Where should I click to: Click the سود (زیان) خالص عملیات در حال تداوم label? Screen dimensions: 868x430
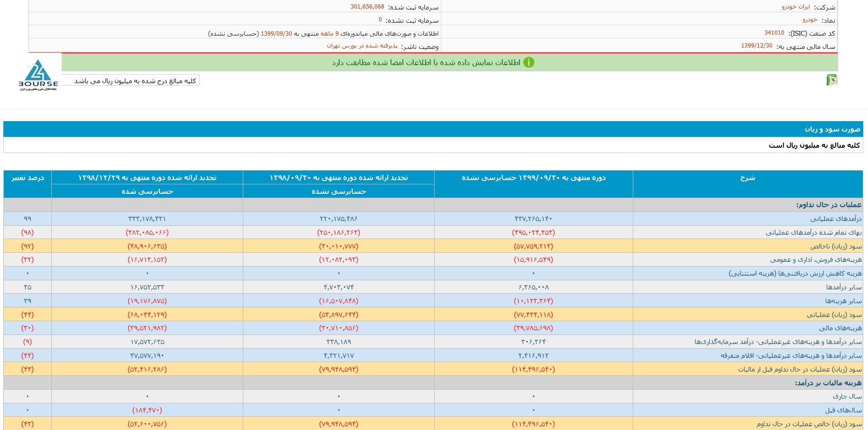click(x=809, y=424)
